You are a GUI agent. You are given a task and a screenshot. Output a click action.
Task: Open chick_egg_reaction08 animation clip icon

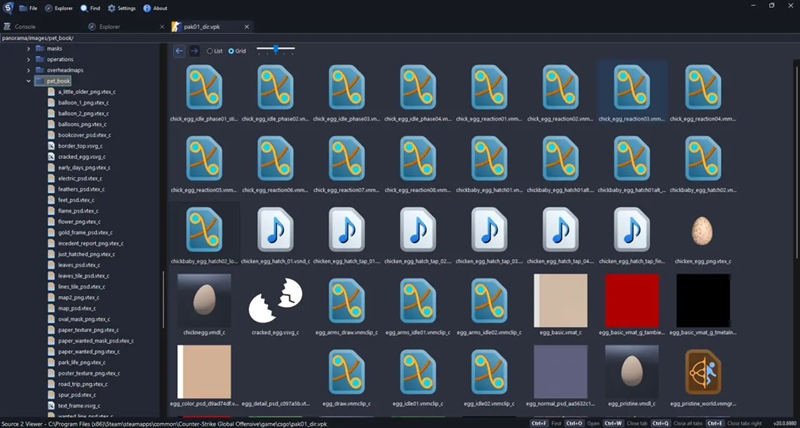(418, 158)
